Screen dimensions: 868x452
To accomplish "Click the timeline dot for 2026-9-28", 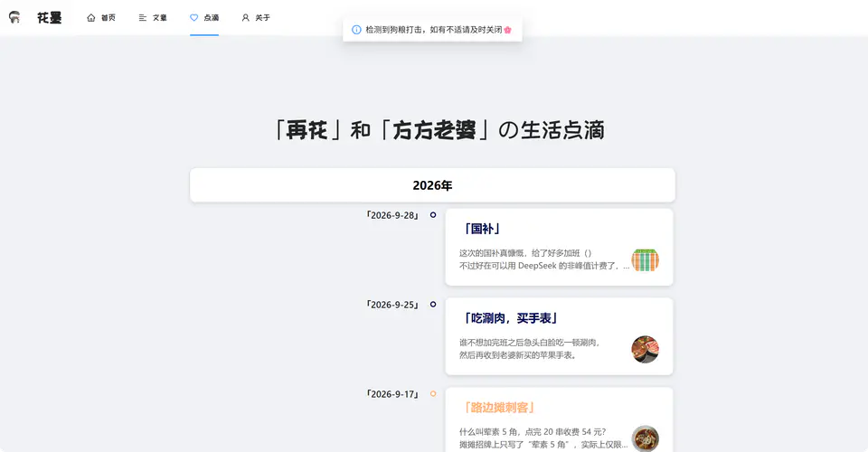I will pyautogui.click(x=433, y=214).
